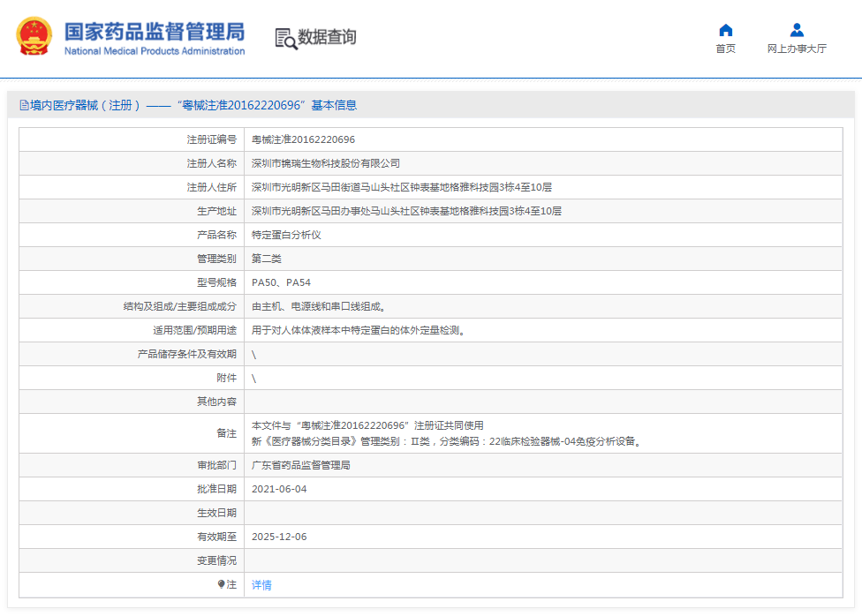Click the registrant name 深圳市锦瑞生物科技股份有限公司
Image resolution: width=862 pixels, height=616 pixels.
[x=325, y=163]
